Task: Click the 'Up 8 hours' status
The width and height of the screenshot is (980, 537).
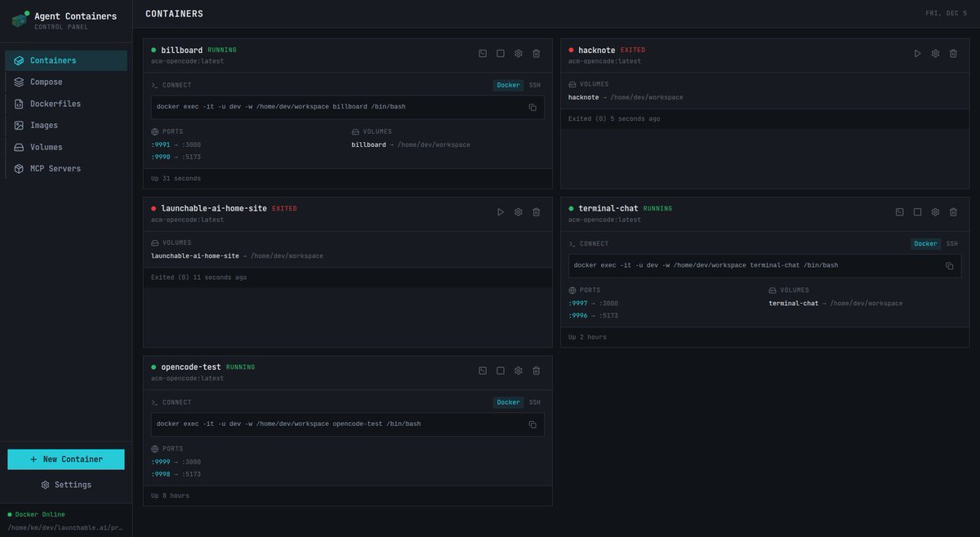Action: pyautogui.click(x=170, y=495)
